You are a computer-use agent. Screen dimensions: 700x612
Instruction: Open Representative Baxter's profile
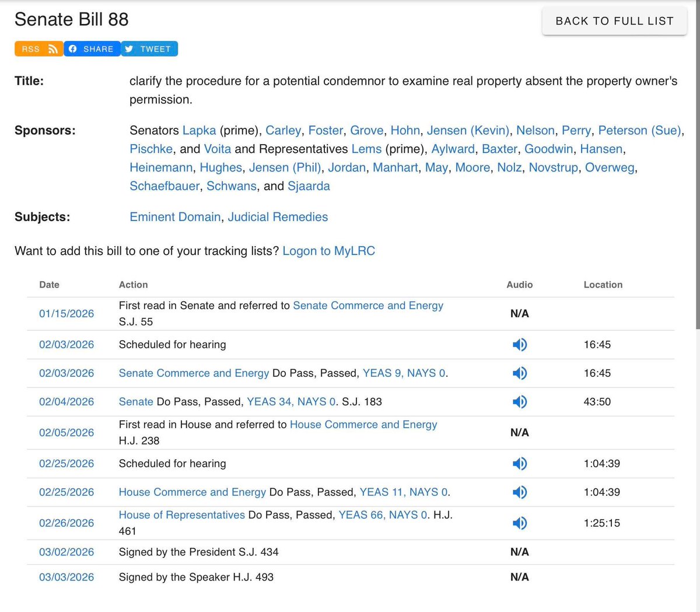[x=499, y=149]
